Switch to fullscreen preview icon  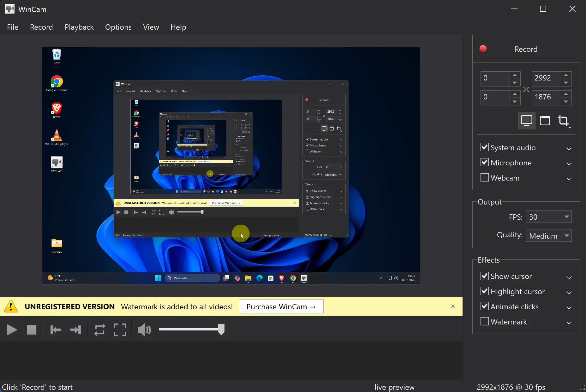tap(120, 330)
